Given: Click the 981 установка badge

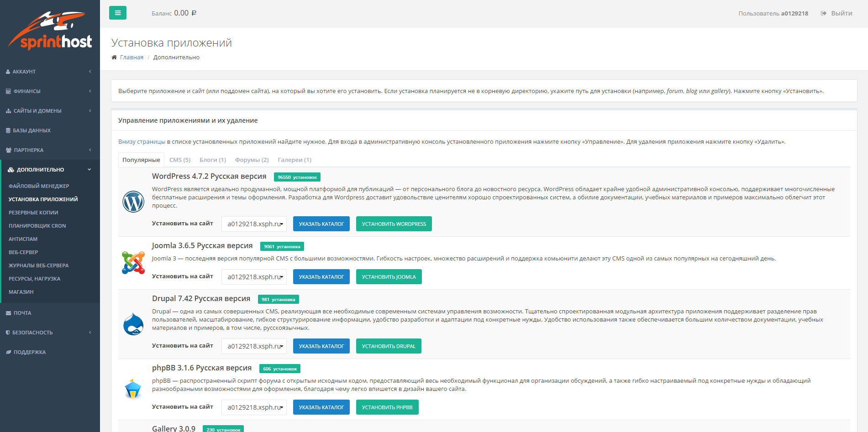Looking at the screenshot, I should tap(279, 299).
